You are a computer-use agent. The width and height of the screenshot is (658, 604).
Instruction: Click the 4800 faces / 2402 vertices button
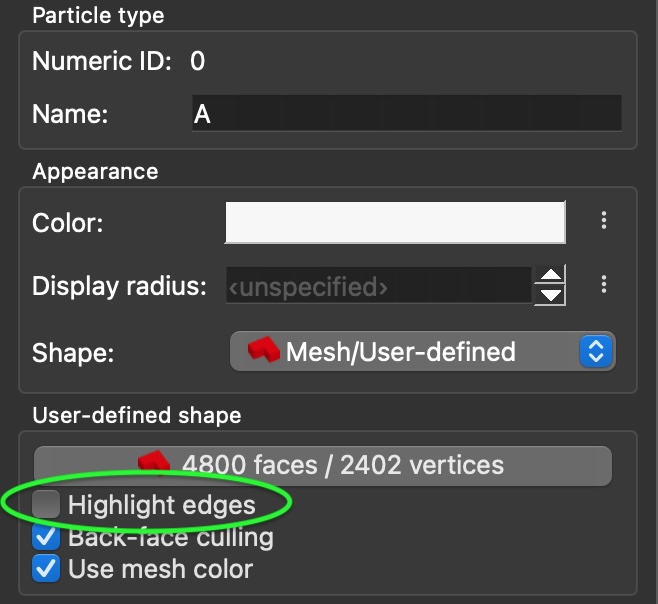coord(323,465)
